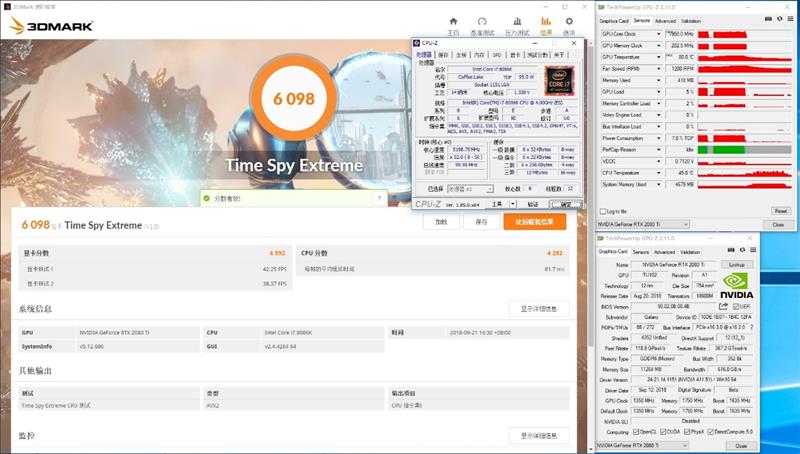Open the GPU Core Clock sensor dropdown

point(659,34)
